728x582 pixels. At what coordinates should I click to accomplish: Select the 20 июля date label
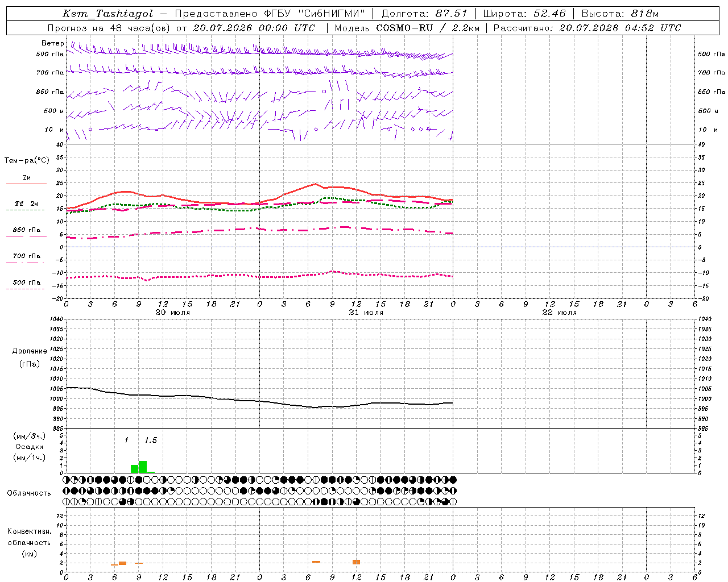point(172,313)
